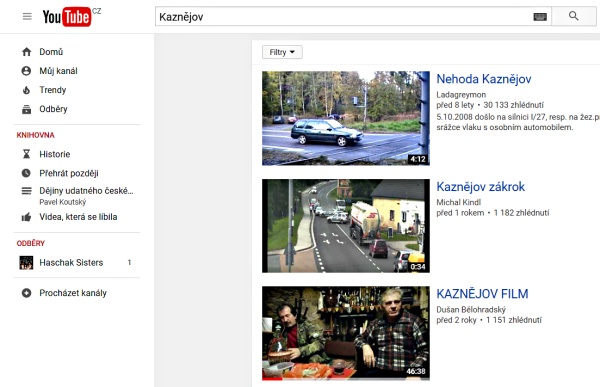Image resolution: width=600 pixels, height=387 pixels.
Task: Click the Odběry subscriptions icon
Action: (x=26, y=109)
